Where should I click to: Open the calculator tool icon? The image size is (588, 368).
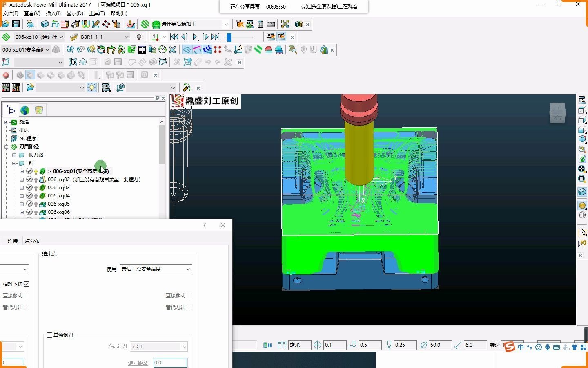(261, 24)
